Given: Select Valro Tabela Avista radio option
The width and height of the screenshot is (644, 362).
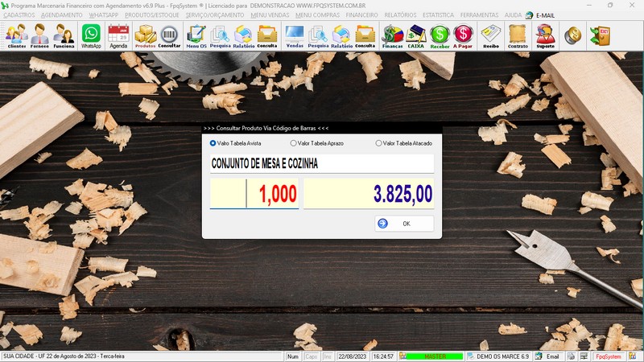Looking at the screenshot, I should point(235,143).
